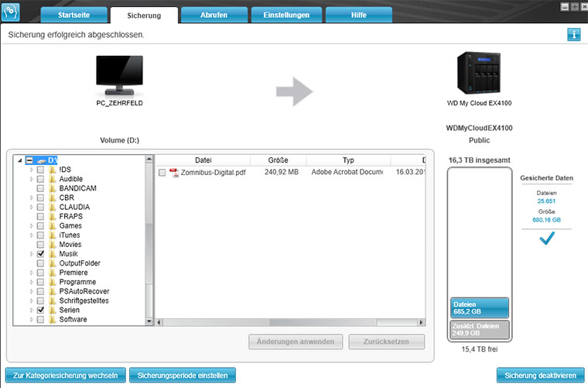Click the blue checkmark under Gesicherte Daten

pyautogui.click(x=547, y=240)
